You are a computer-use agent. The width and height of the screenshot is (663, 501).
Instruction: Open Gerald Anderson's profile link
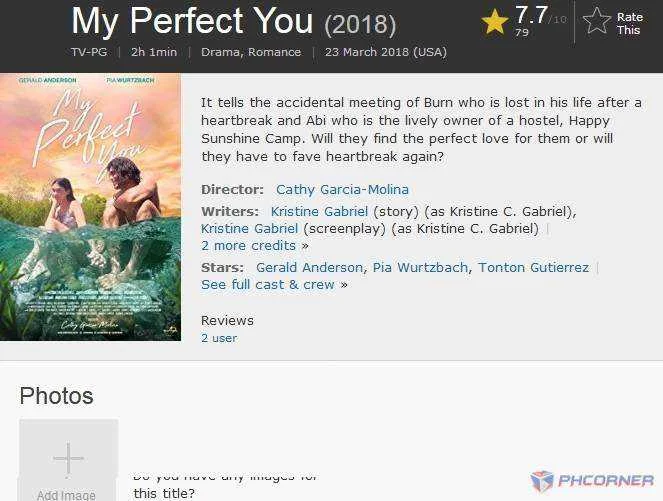(x=309, y=267)
